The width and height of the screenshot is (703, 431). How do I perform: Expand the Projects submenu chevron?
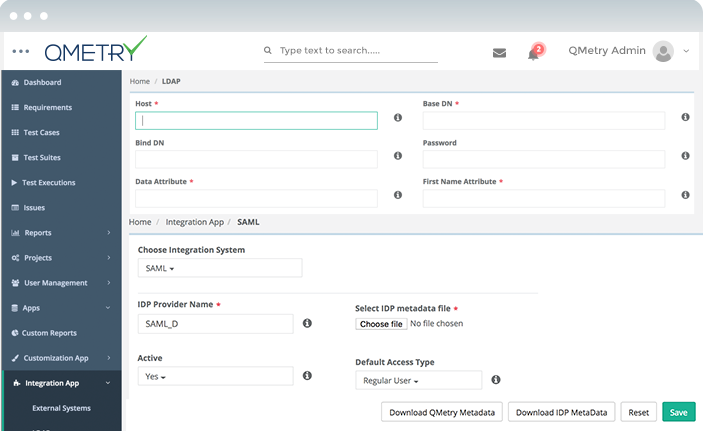coord(108,257)
